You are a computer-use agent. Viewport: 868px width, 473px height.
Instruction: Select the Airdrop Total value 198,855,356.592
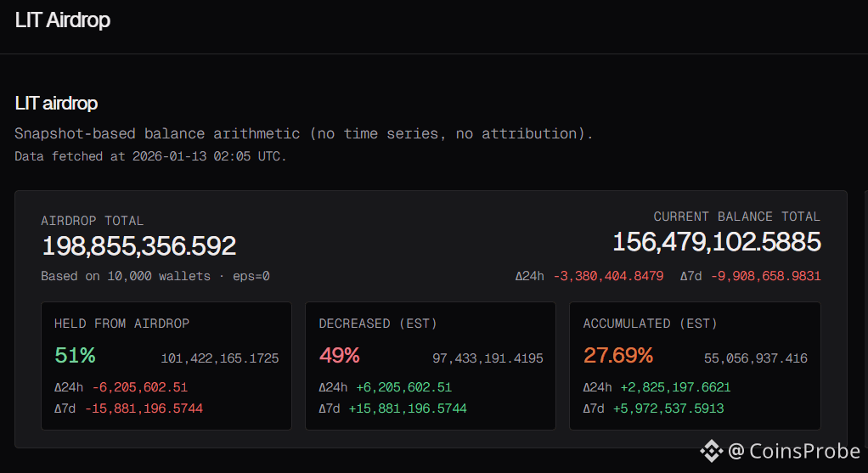[x=138, y=246]
